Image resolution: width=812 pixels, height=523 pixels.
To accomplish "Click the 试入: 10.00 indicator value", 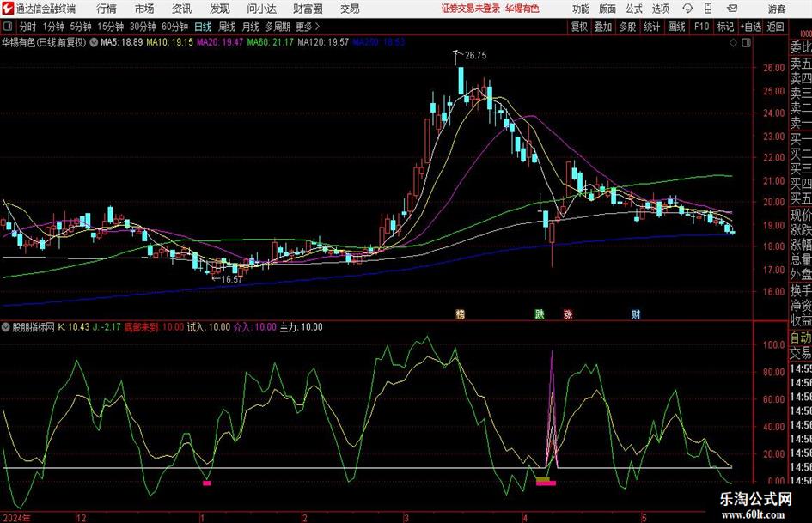I will (x=209, y=327).
